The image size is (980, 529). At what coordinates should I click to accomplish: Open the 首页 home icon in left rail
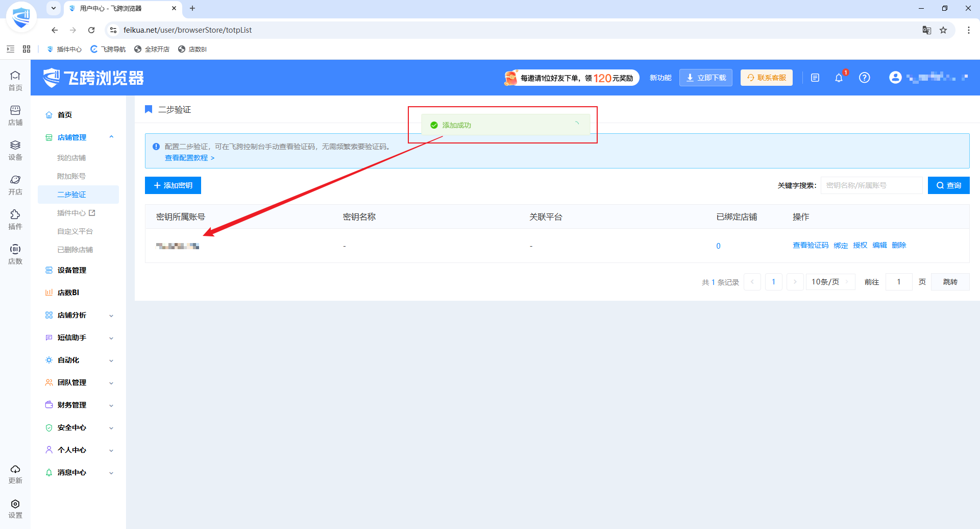(15, 81)
